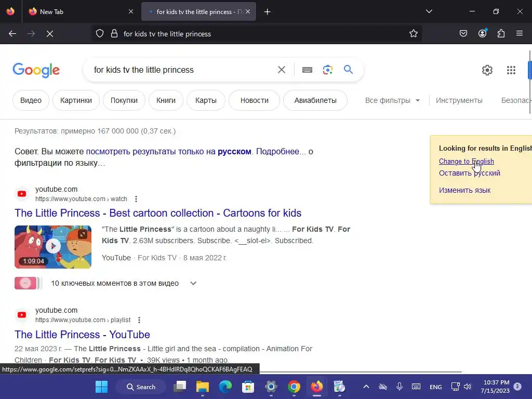Image resolution: width=532 pixels, height=399 pixels.
Task: Click the Google logo
Action: [x=36, y=70]
